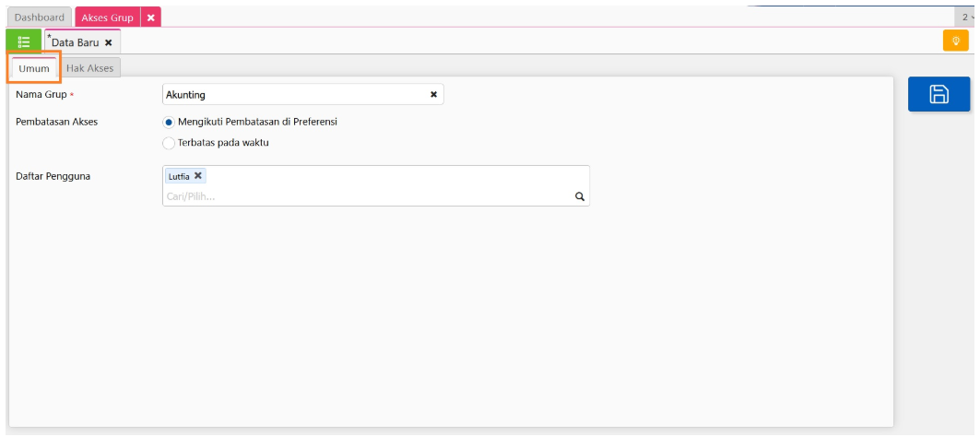Close the Akses Grup tab
The image size is (980, 437).
coord(151,18)
